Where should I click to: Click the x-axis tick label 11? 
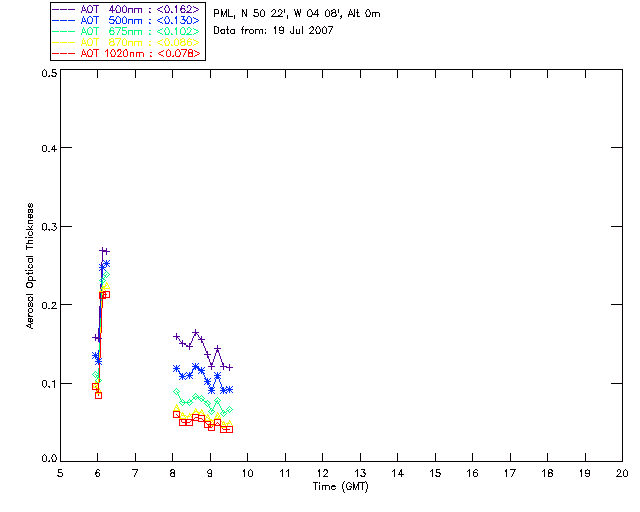285,473
